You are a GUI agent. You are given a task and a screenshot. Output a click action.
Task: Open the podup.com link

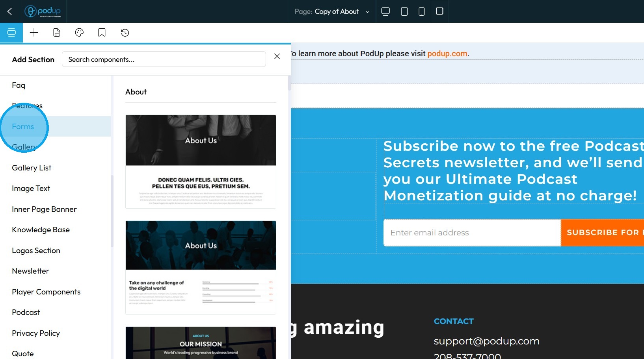tap(447, 54)
